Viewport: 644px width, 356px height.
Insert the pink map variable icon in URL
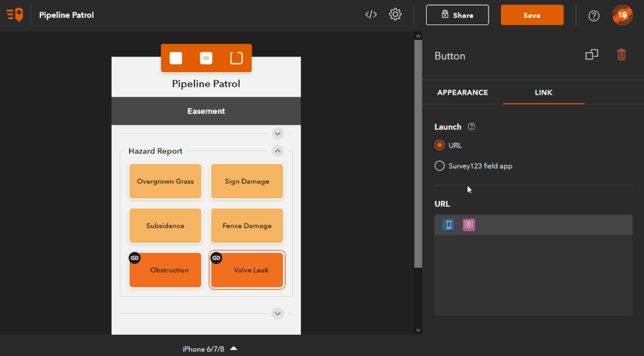pos(469,225)
